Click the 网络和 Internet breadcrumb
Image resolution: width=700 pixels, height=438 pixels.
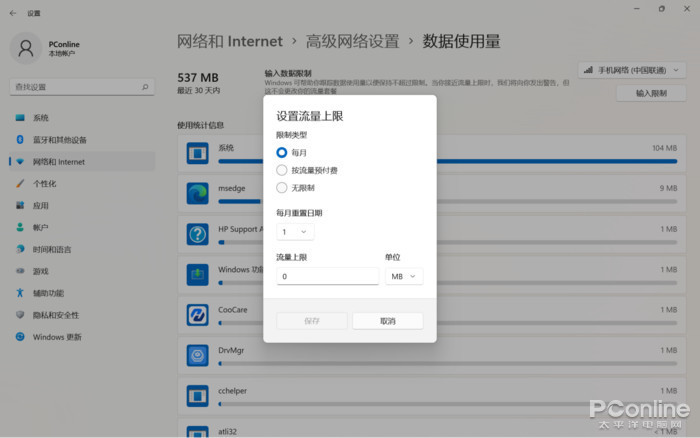tap(230, 41)
